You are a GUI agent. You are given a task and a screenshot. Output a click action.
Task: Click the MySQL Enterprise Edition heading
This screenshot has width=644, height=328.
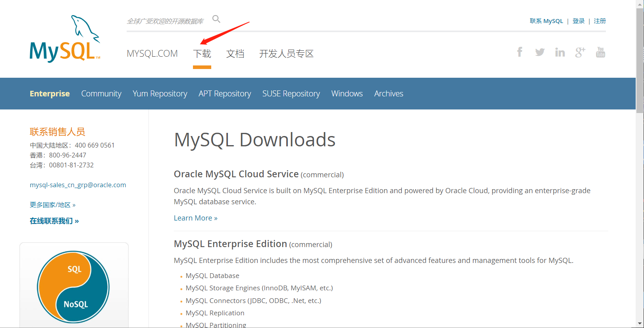coord(230,244)
